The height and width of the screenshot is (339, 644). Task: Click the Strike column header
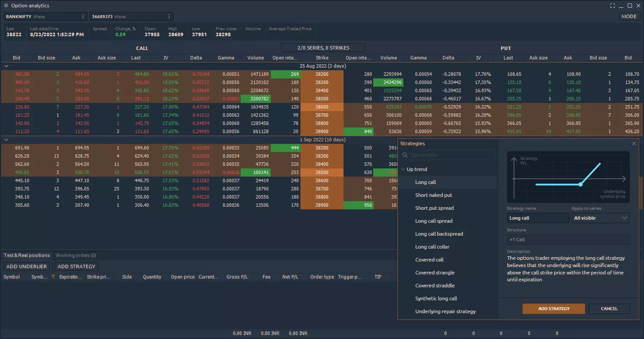(322, 58)
